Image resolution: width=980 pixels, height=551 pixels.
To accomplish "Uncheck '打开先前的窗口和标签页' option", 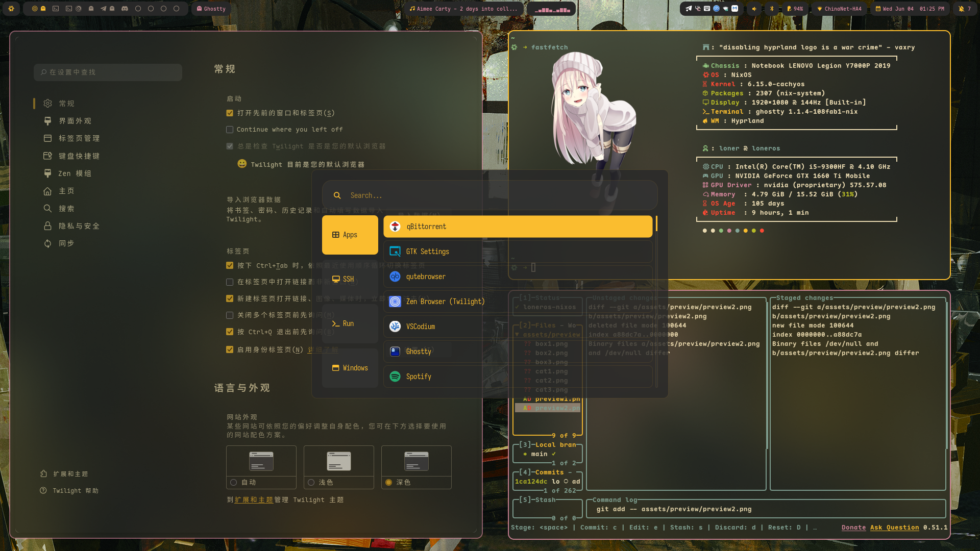I will (230, 113).
